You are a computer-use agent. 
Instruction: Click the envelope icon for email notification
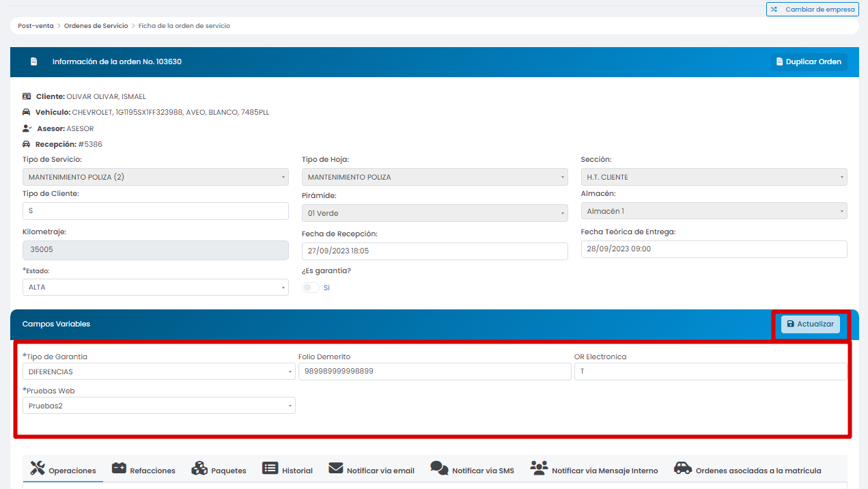pos(335,469)
